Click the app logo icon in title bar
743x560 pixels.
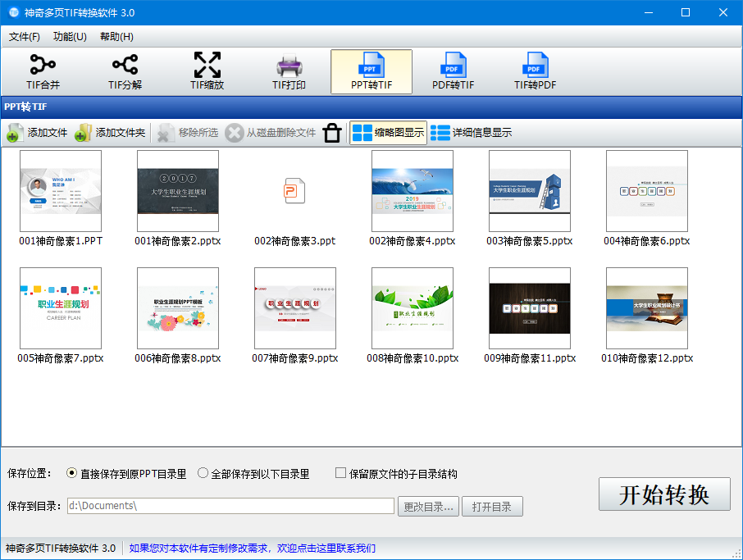[x=14, y=12]
